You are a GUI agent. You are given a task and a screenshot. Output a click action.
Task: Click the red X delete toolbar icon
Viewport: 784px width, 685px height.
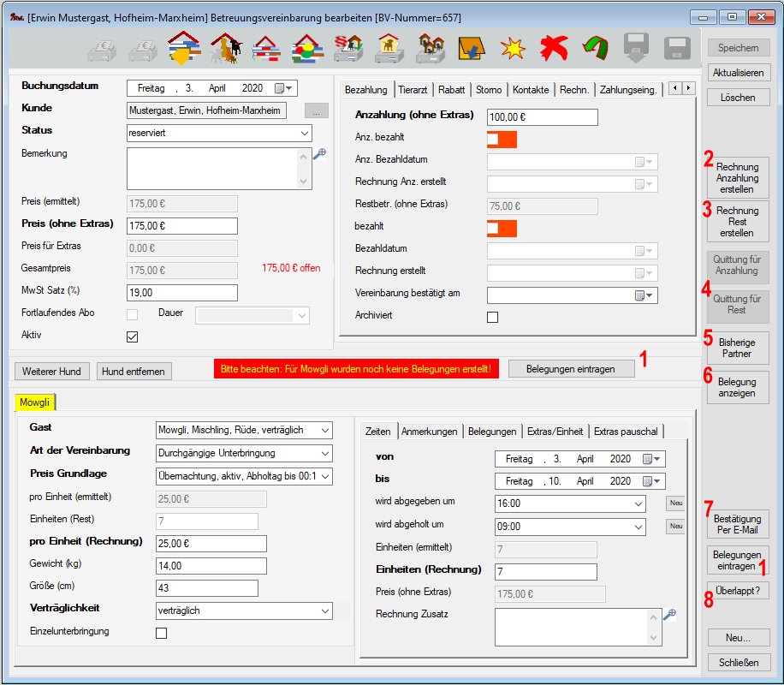coord(554,49)
